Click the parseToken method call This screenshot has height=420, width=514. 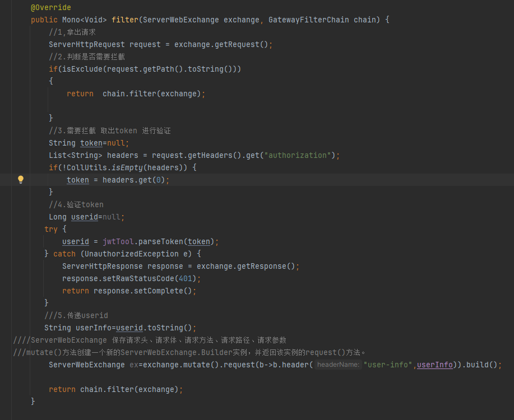pos(161,241)
